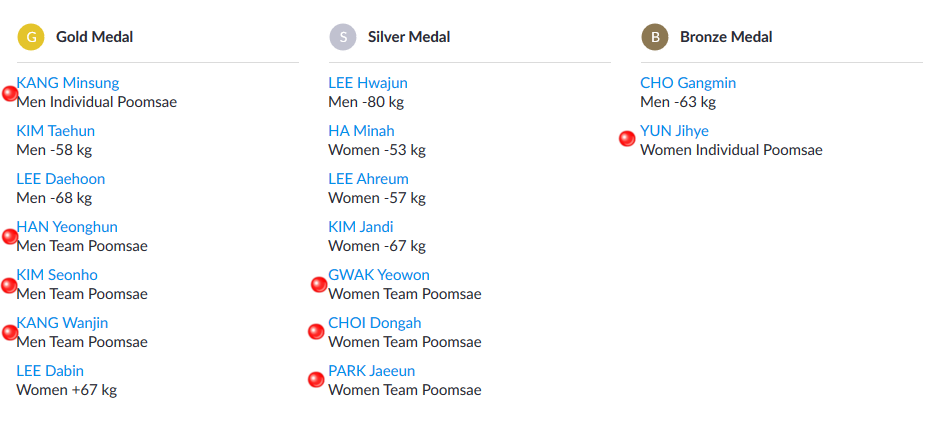Click the Gold Medal heading text

[x=94, y=37]
